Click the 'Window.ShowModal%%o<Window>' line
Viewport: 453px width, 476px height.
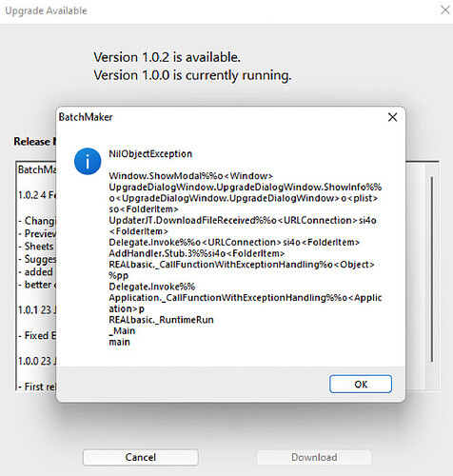tap(190, 176)
